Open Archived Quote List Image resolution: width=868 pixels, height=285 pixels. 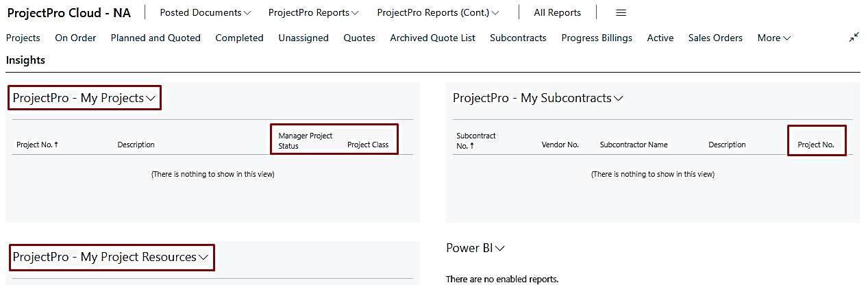(x=432, y=38)
